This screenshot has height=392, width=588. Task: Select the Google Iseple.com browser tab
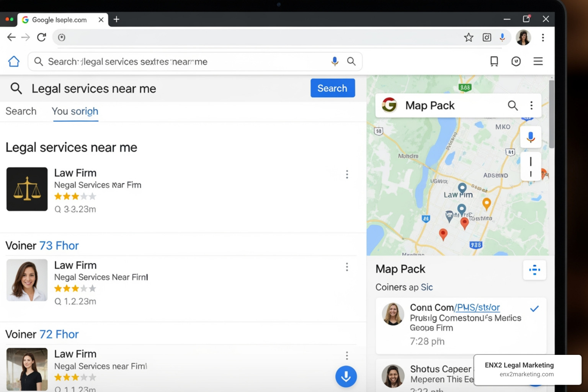pyautogui.click(x=59, y=20)
